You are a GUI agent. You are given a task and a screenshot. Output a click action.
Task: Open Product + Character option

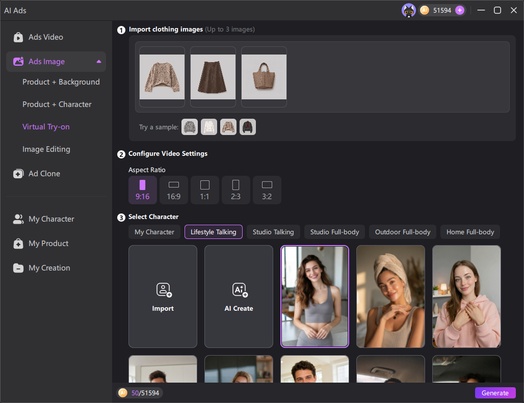(57, 104)
